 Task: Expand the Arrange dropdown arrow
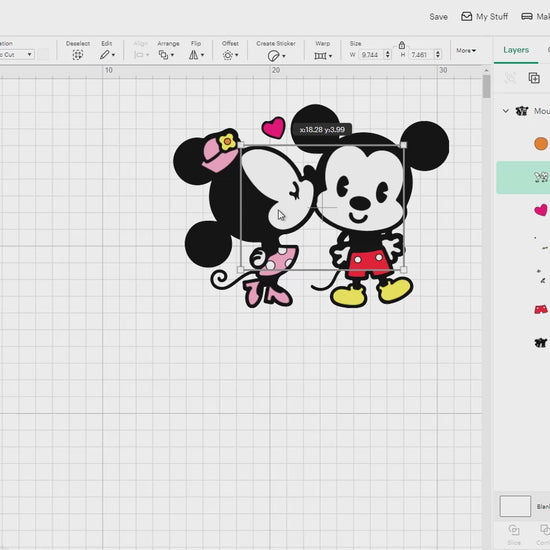(x=172, y=55)
